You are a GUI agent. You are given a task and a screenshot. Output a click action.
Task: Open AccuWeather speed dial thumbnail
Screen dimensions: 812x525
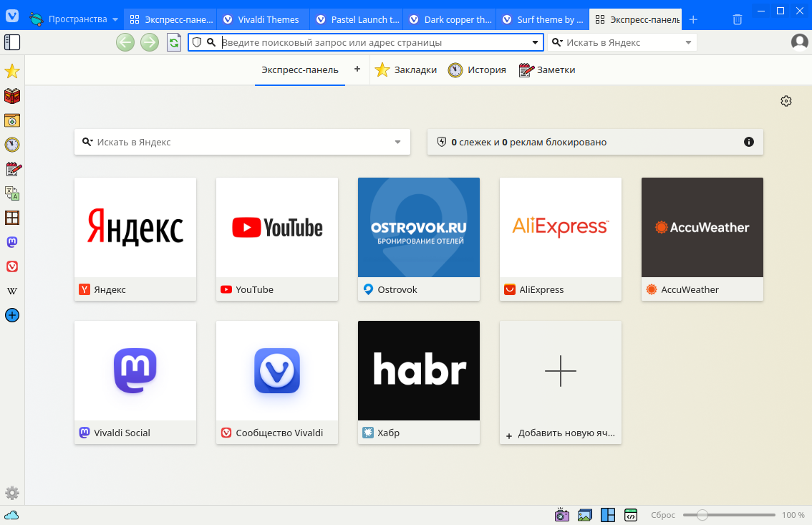click(702, 239)
